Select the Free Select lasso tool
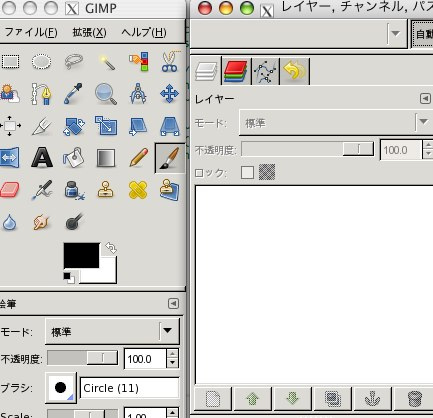Image resolution: width=433 pixels, height=418 pixels. (x=74, y=62)
